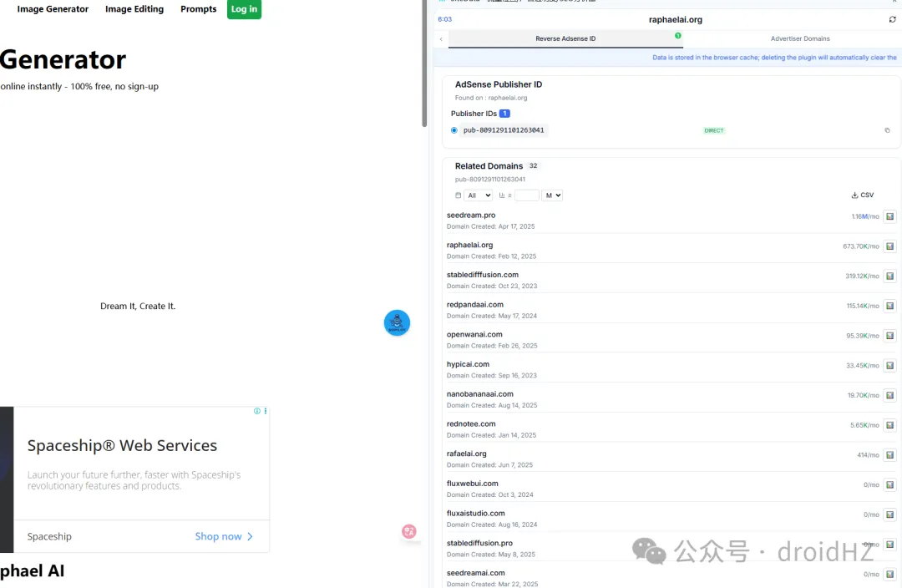Open the 'All' date filter dropdown
Screen dimensions: 902x588
tap(478, 195)
